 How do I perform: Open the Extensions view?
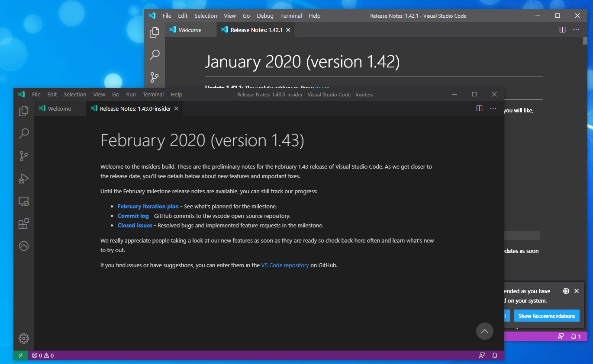23,224
